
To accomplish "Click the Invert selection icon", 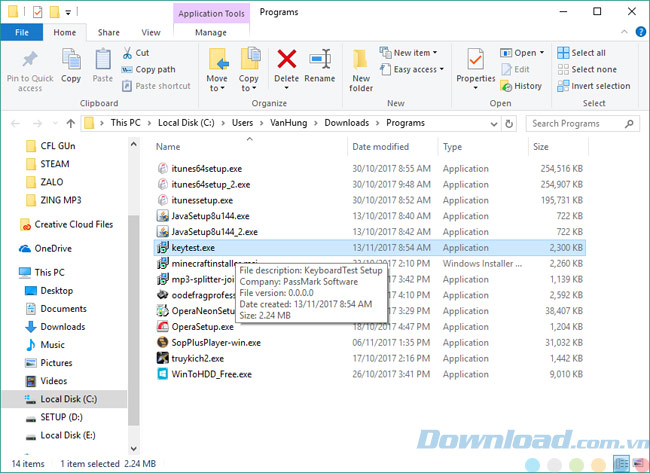I will pyautogui.click(x=563, y=86).
